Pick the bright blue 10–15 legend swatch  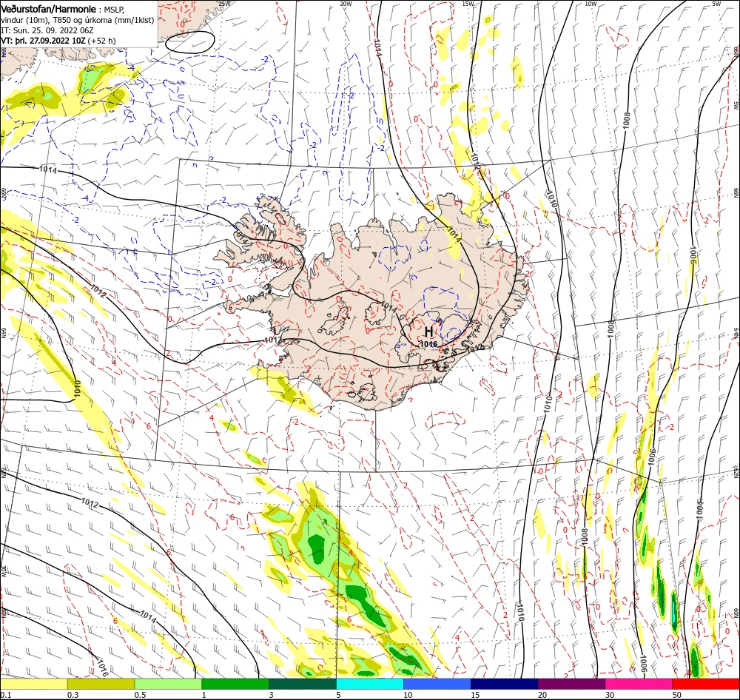point(437,684)
